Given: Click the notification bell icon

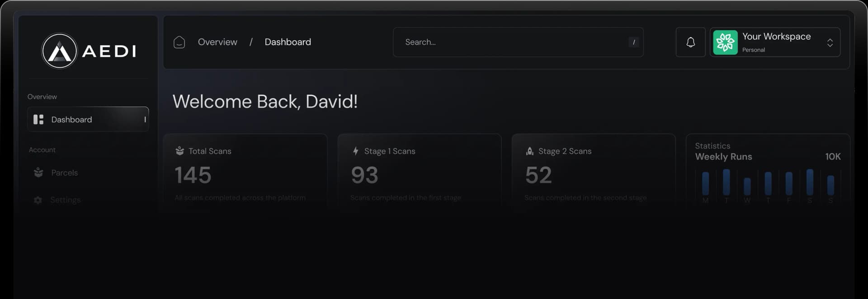Looking at the screenshot, I should click(690, 42).
